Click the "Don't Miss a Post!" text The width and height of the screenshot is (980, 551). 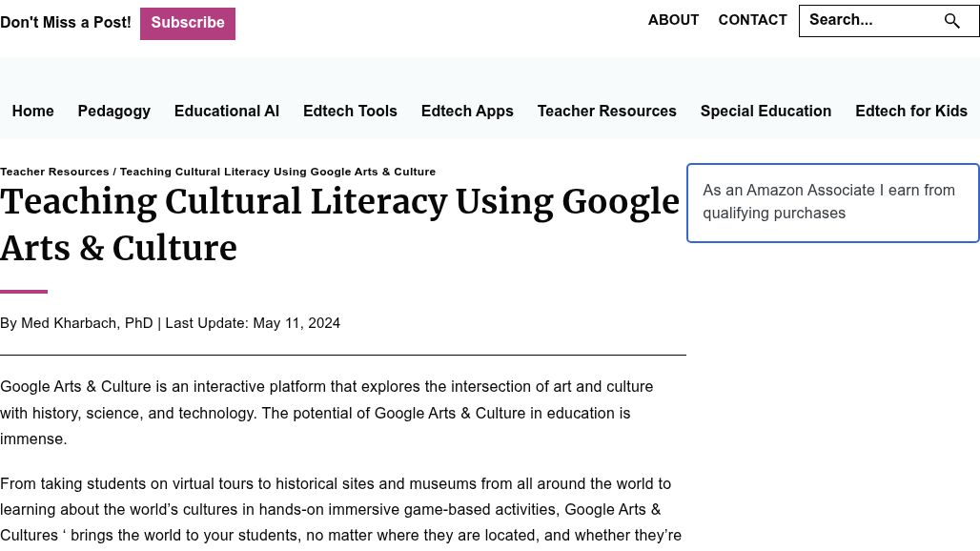[x=66, y=23]
